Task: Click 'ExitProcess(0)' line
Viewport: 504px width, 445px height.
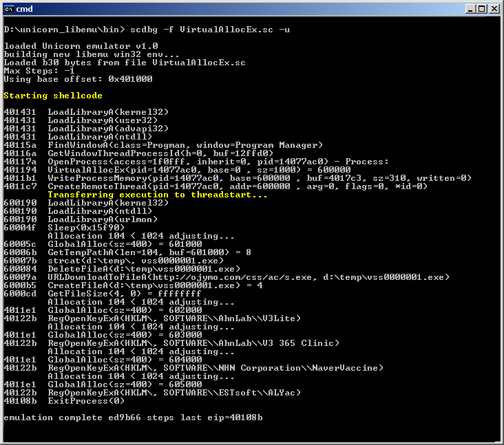Action: [x=64, y=402]
